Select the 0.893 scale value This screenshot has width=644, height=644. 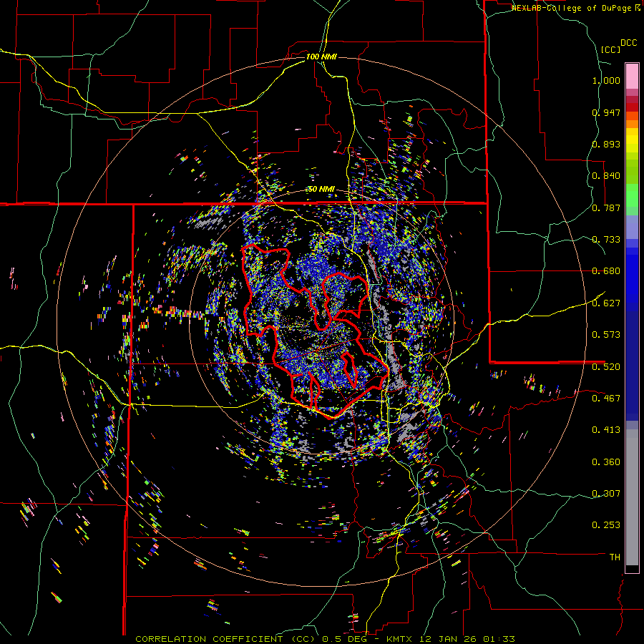(x=606, y=144)
